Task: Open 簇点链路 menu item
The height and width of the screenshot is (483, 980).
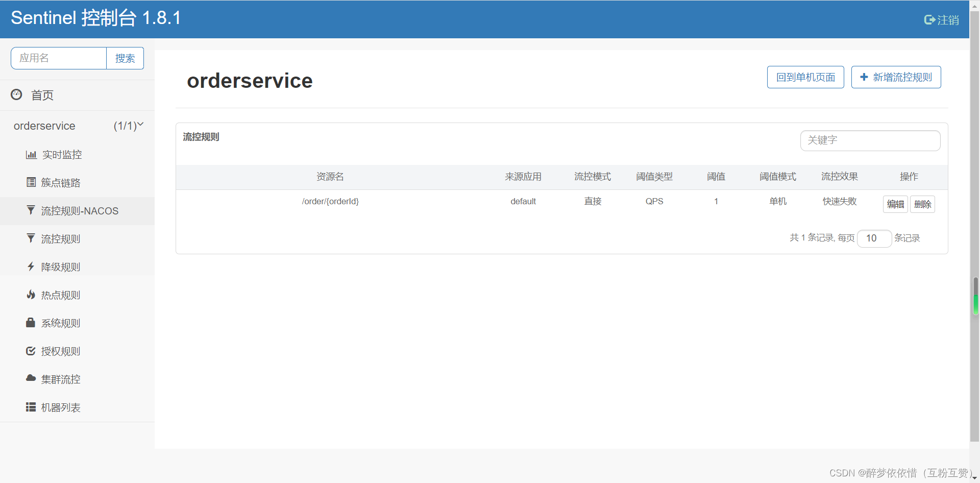Action: pos(77,183)
